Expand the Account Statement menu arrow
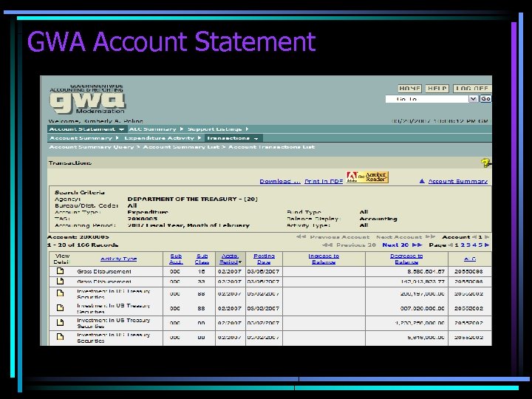 tap(121, 129)
